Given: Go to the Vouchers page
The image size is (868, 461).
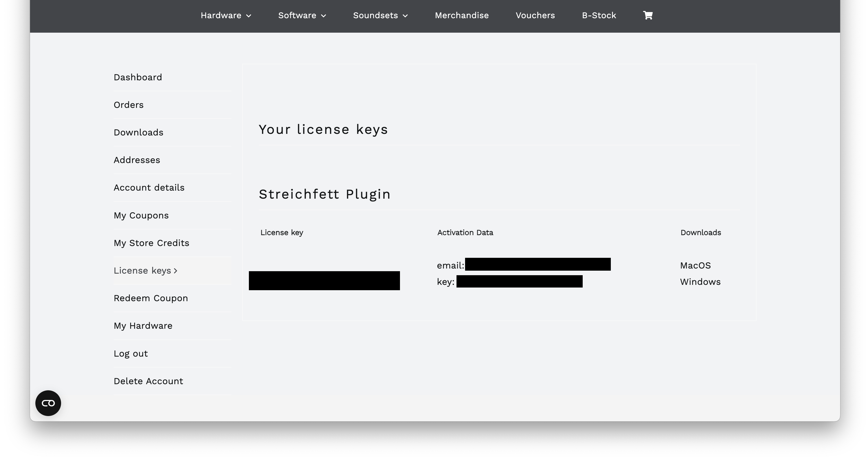Looking at the screenshot, I should tap(535, 16).
